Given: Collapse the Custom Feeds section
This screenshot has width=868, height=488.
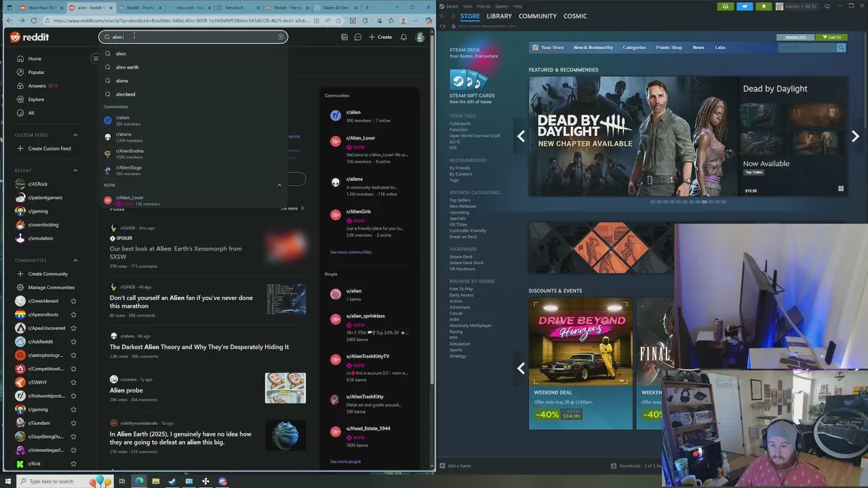Looking at the screenshot, I should tap(75, 135).
